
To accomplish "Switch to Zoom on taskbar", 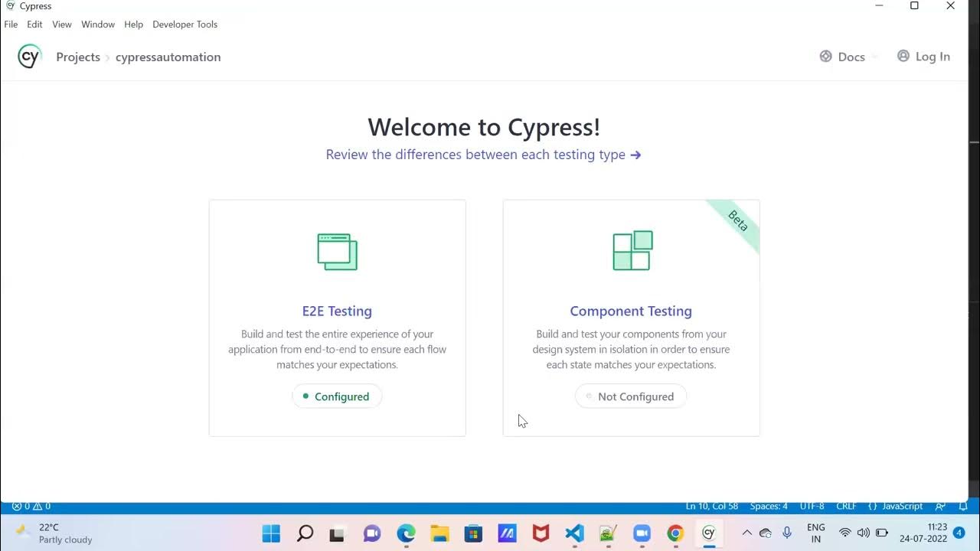I will pos(642,533).
